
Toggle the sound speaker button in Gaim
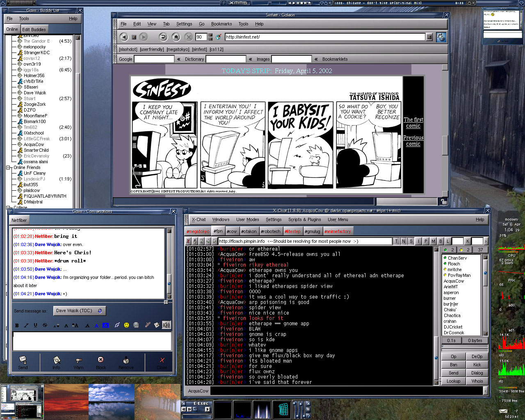166,325
